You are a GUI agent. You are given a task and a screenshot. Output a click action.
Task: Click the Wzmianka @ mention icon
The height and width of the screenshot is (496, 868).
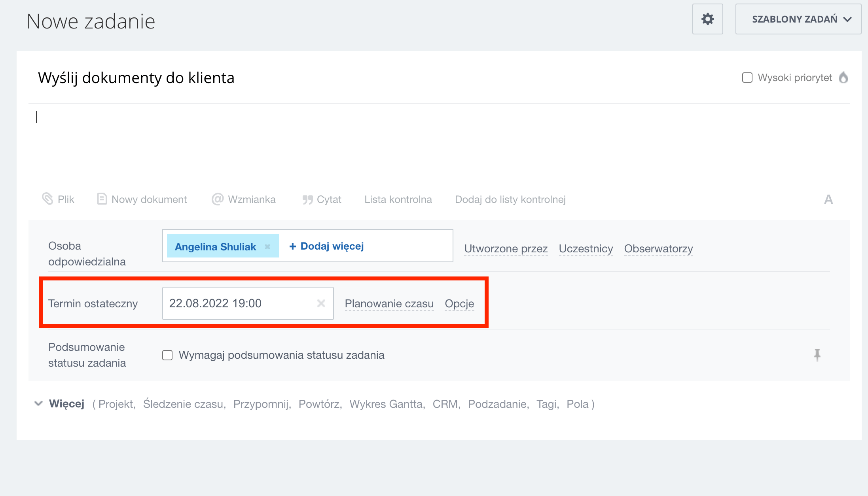217,199
